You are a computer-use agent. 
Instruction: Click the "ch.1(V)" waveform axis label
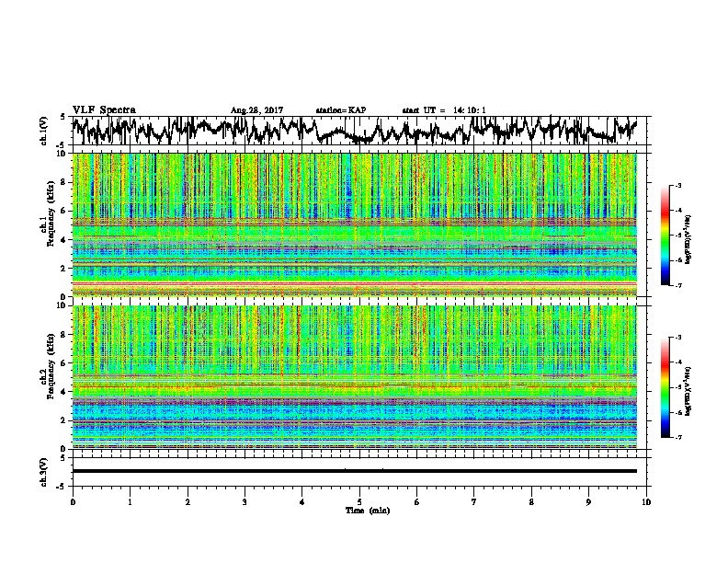(44, 131)
